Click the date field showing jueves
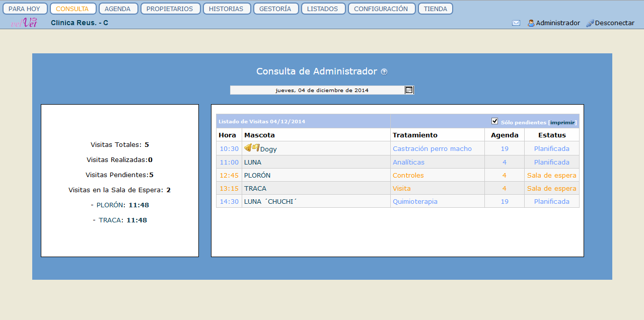The width and height of the screenshot is (644, 320). tap(321, 91)
